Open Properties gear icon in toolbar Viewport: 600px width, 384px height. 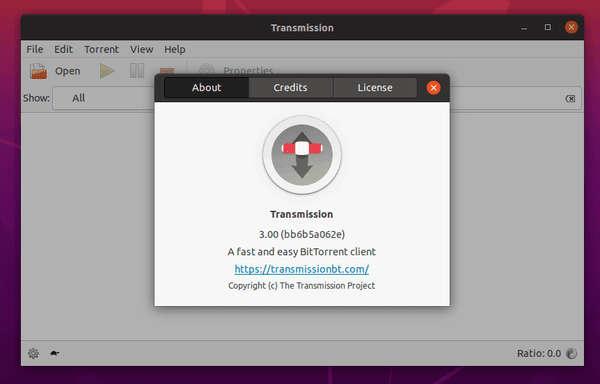[207, 69]
